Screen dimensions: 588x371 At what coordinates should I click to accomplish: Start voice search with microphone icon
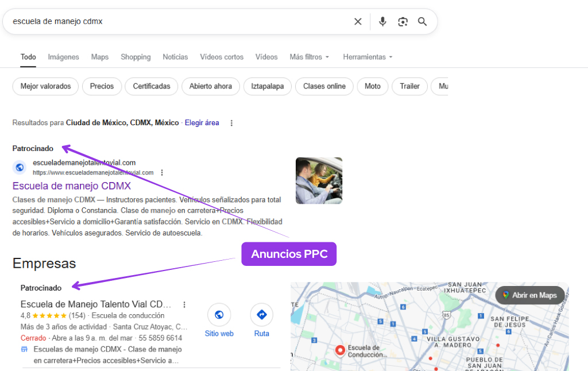pos(382,22)
